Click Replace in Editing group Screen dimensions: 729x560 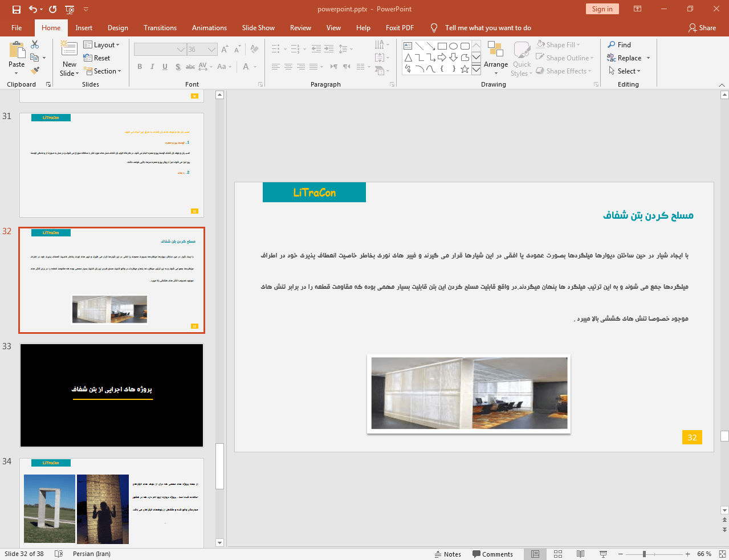pyautogui.click(x=624, y=58)
